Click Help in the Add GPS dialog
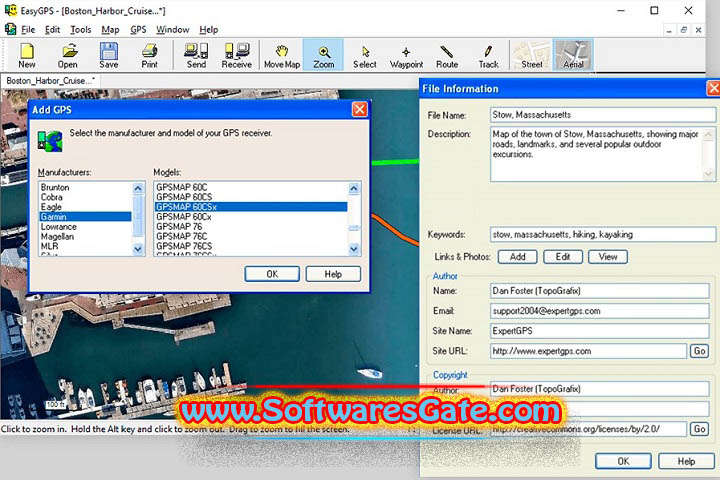Screen dimensions: 720x480 (x=333, y=274)
